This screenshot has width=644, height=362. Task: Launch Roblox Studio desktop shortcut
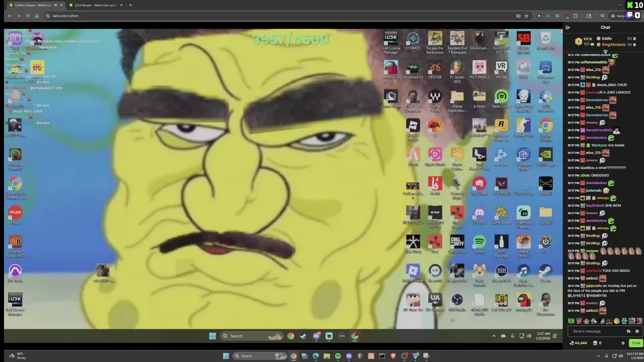click(x=413, y=130)
